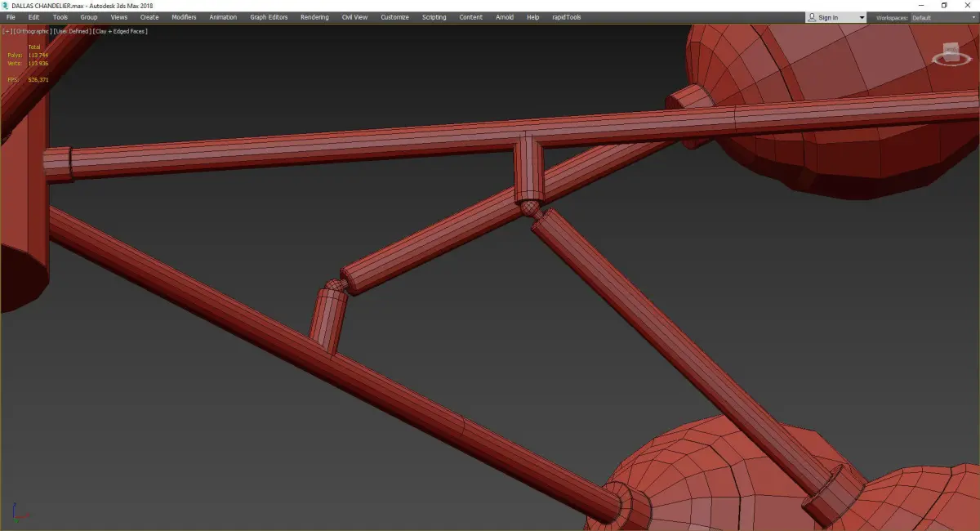This screenshot has height=531, width=980.
Task: Open the Graph Editors menu
Action: pyautogui.click(x=269, y=17)
